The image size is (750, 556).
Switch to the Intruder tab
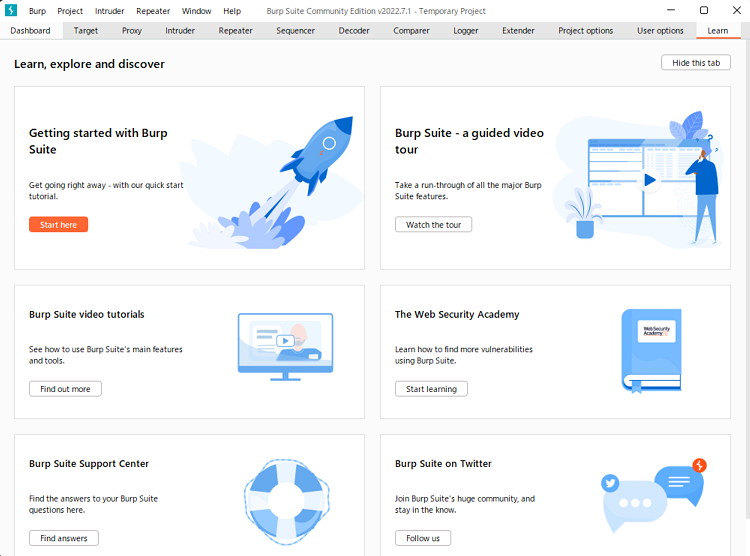tap(180, 31)
